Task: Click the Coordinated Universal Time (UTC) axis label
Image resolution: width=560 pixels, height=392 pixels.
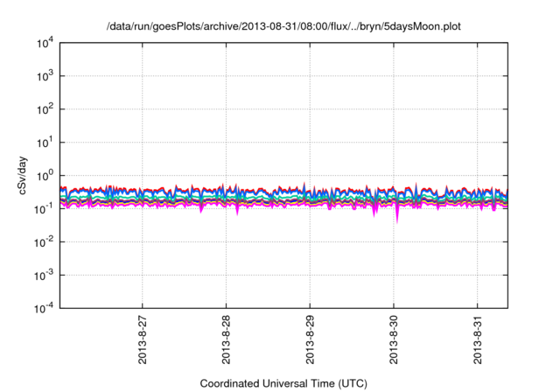Action: [283, 384]
